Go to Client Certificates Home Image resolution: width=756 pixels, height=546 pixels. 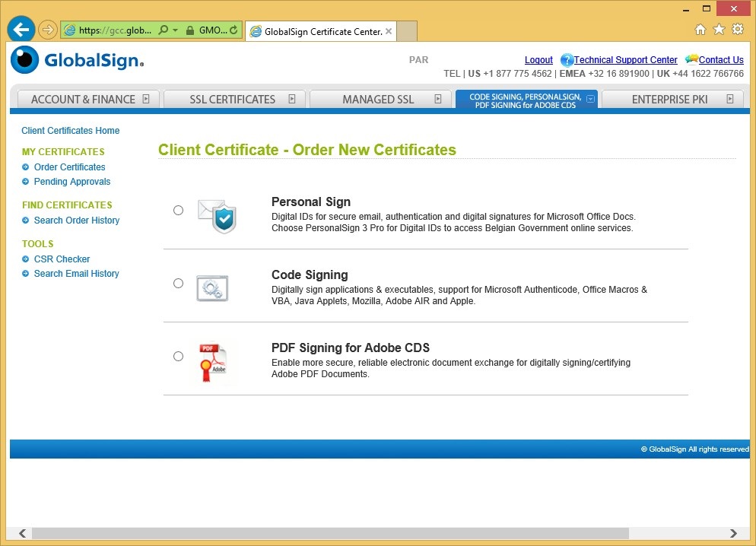tap(71, 131)
